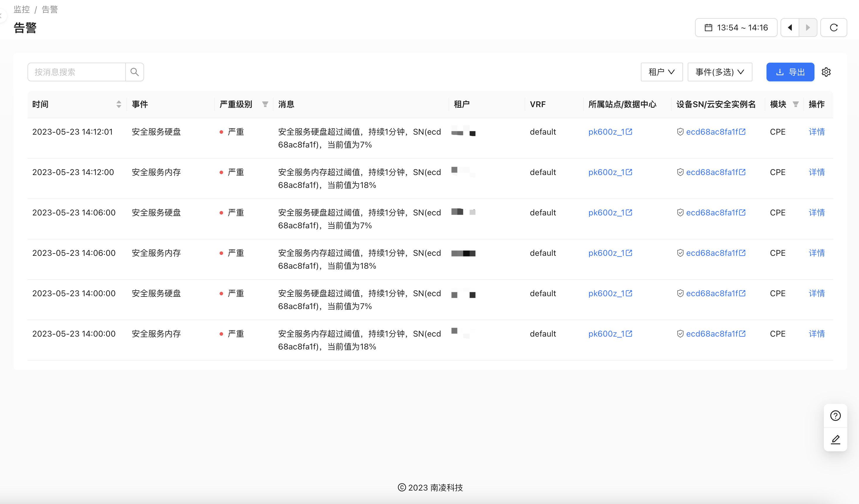This screenshot has height=504, width=859.
Task: Click message with 当前值为18% in 14:12:00 row
Action: [x=359, y=179]
